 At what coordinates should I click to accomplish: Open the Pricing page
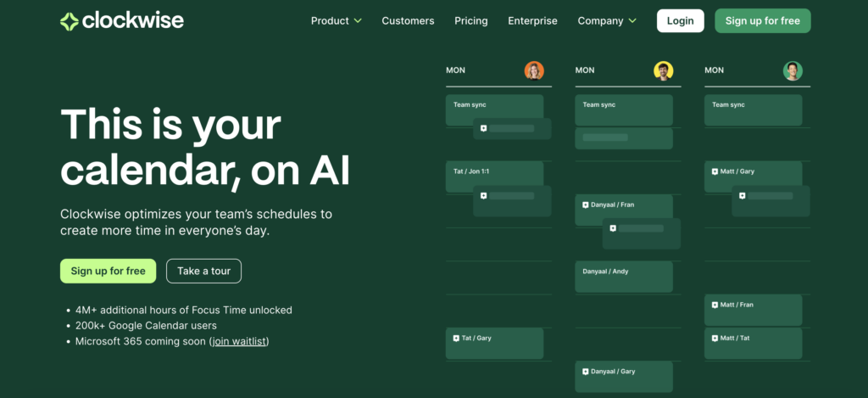pos(471,21)
